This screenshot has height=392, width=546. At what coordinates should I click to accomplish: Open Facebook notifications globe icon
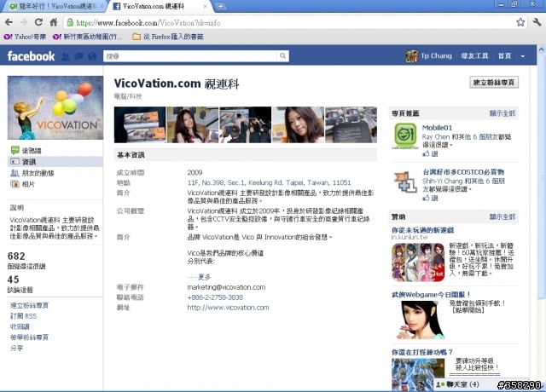tap(92, 56)
